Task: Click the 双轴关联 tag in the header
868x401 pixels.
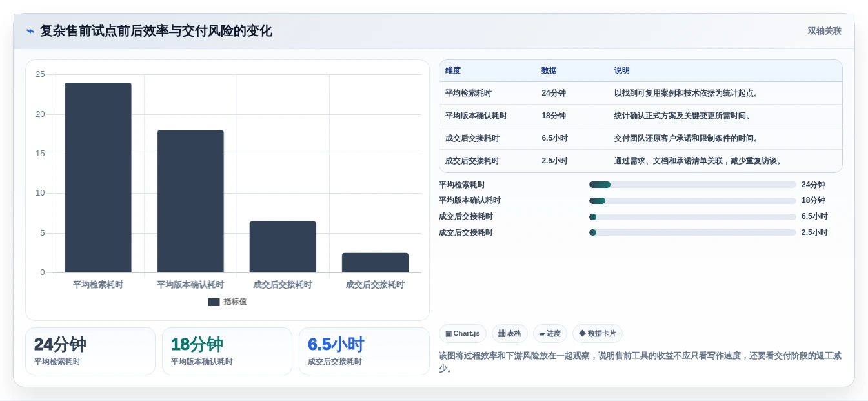Action: [x=824, y=31]
